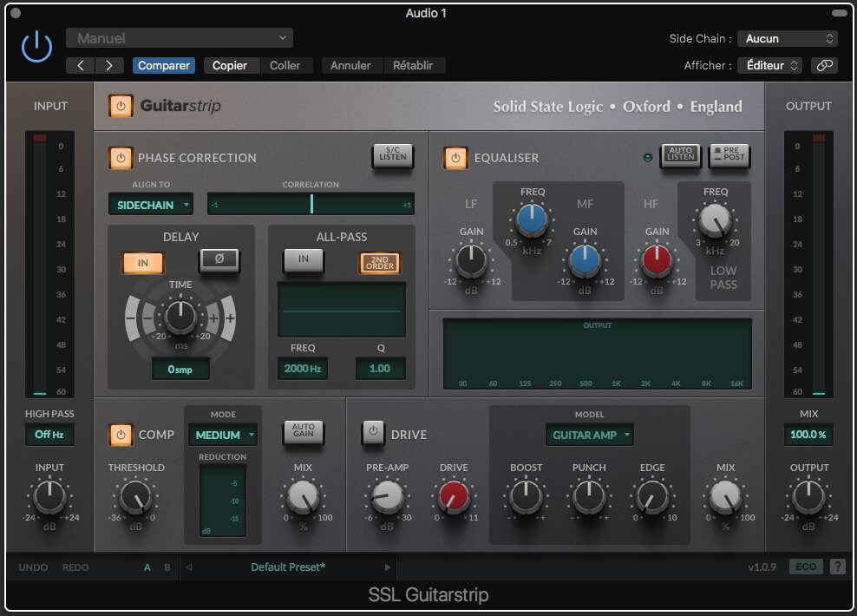Click the Copier button

coord(230,66)
